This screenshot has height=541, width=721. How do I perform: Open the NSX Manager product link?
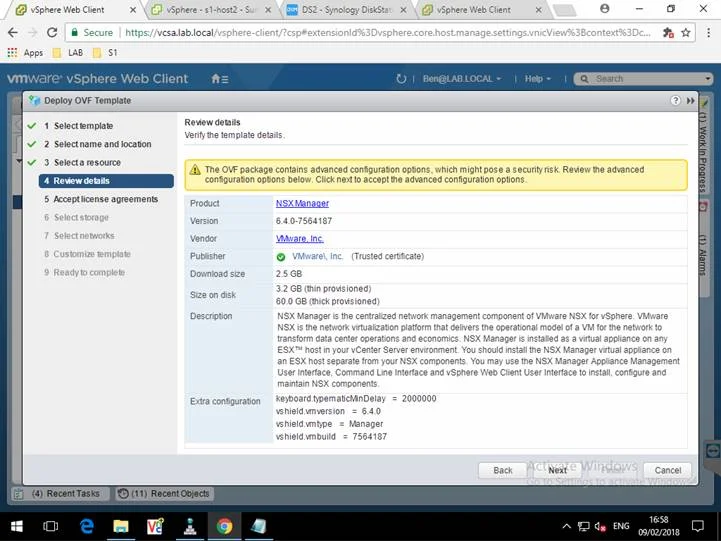(302, 203)
